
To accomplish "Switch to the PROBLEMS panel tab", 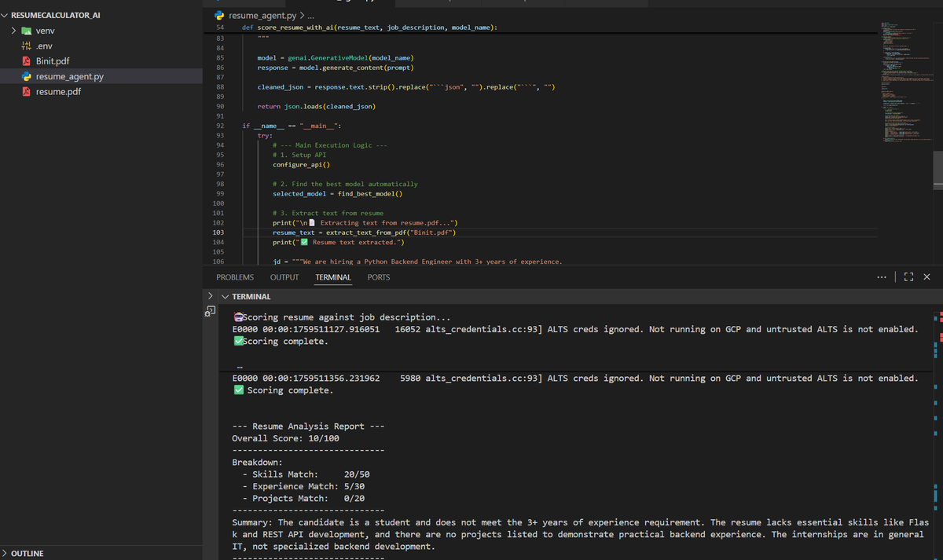I will point(235,277).
